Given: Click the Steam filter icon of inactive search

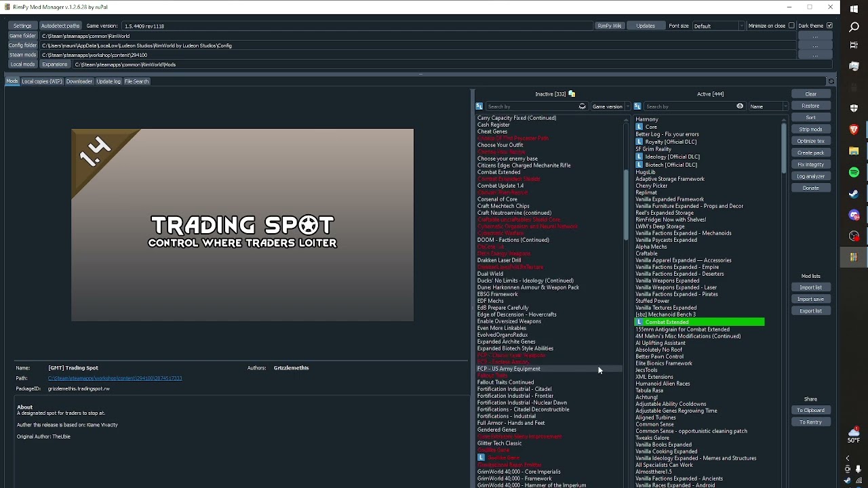Looking at the screenshot, I should point(479,106).
